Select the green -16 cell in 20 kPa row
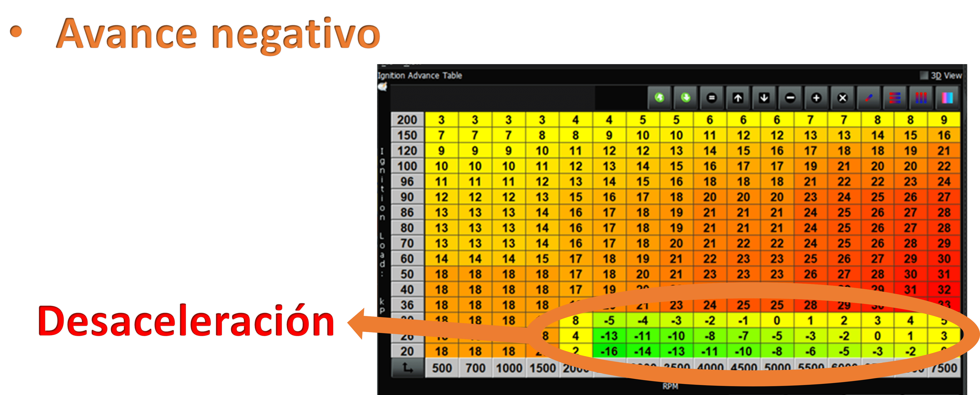This screenshot has height=395, width=980. click(x=609, y=351)
